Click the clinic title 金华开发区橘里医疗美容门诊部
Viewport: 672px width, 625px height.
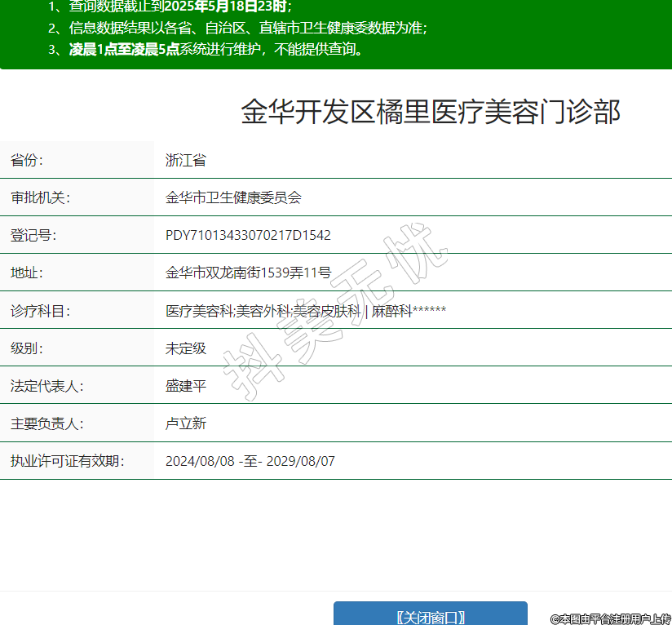pos(431,113)
